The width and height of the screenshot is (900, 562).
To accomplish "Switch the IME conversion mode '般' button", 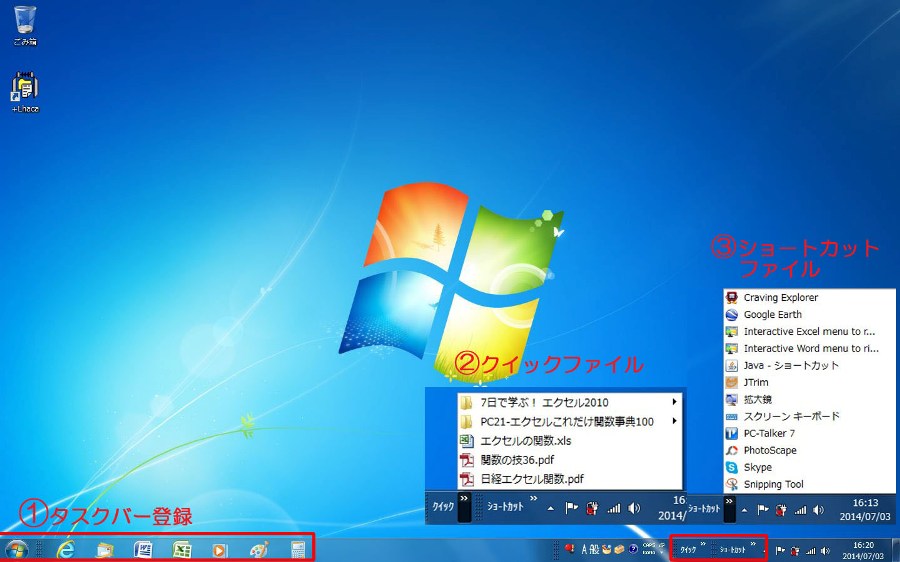I will tap(594, 550).
